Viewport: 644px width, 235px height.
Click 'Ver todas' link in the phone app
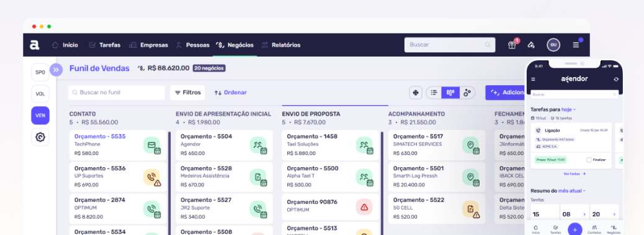pyautogui.click(x=575, y=173)
